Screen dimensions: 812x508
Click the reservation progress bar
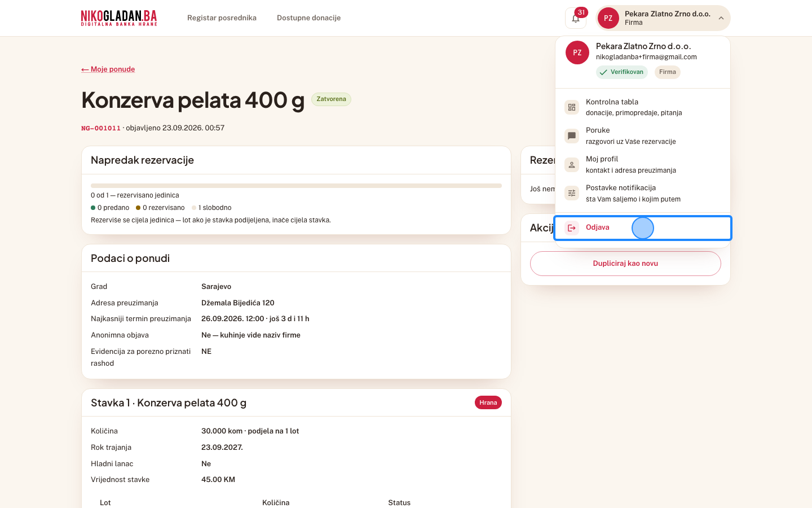(x=296, y=186)
